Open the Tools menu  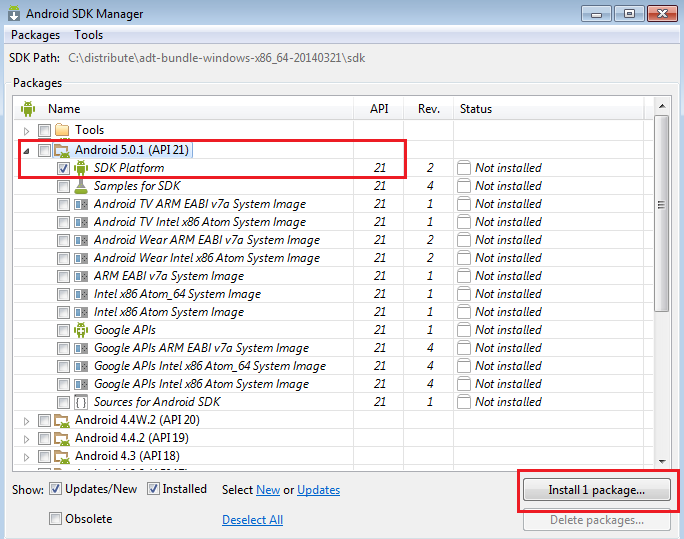tap(89, 35)
